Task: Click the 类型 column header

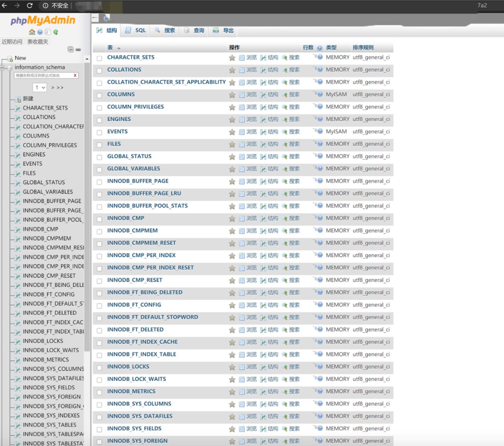Action: click(331, 48)
